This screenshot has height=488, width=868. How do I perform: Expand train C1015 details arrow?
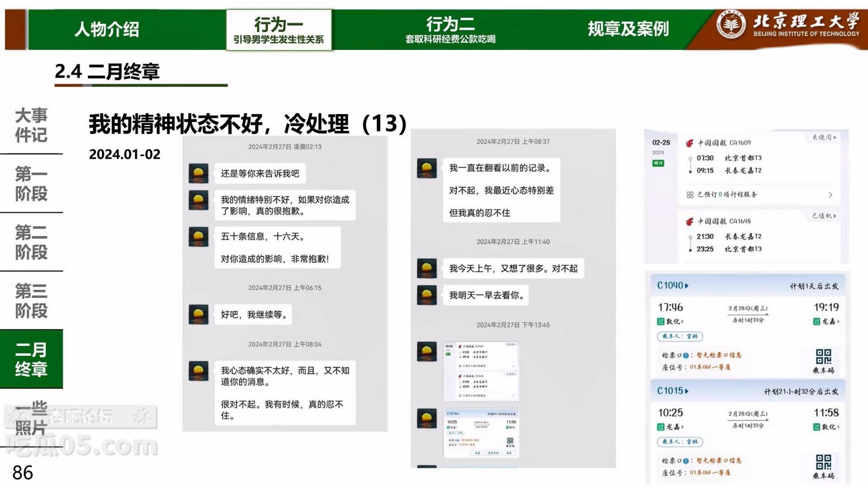click(687, 391)
